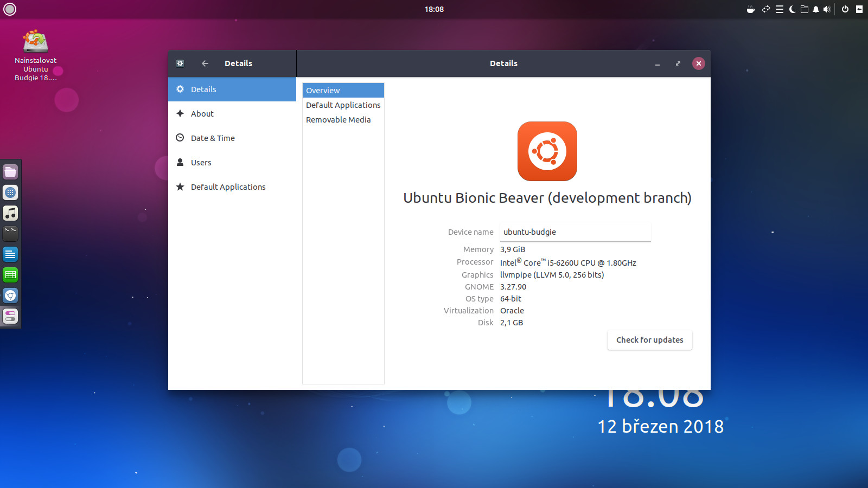Open Users in the sidebar
This screenshot has width=868, height=488.
(x=232, y=163)
